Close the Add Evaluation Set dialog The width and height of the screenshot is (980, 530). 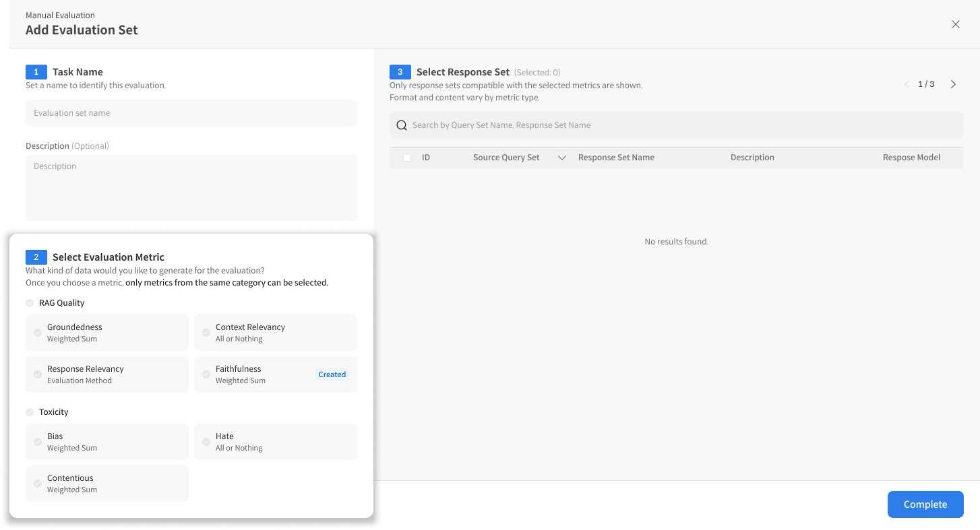point(955,24)
